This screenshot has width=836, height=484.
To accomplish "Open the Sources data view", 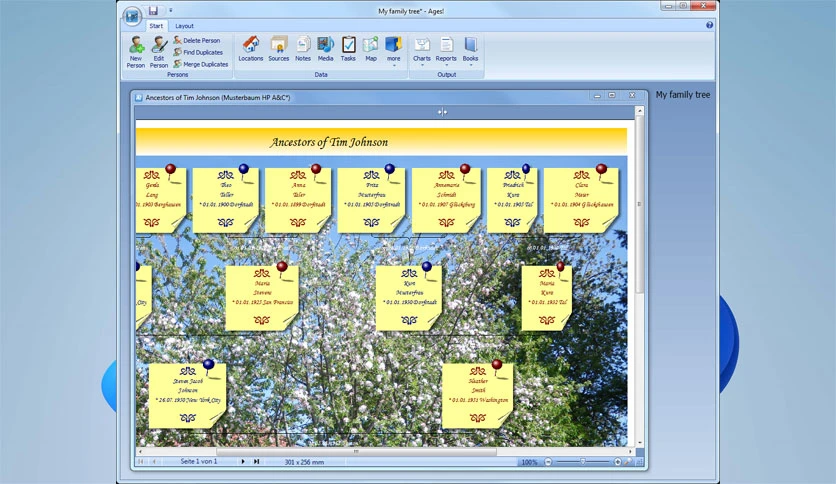I will (x=278, y=49).
